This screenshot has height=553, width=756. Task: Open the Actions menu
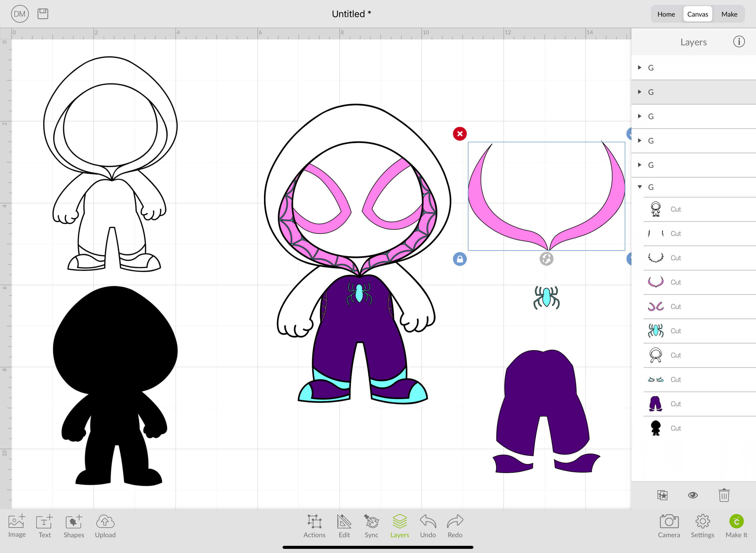pyautogui.click(x=314, y=526)
